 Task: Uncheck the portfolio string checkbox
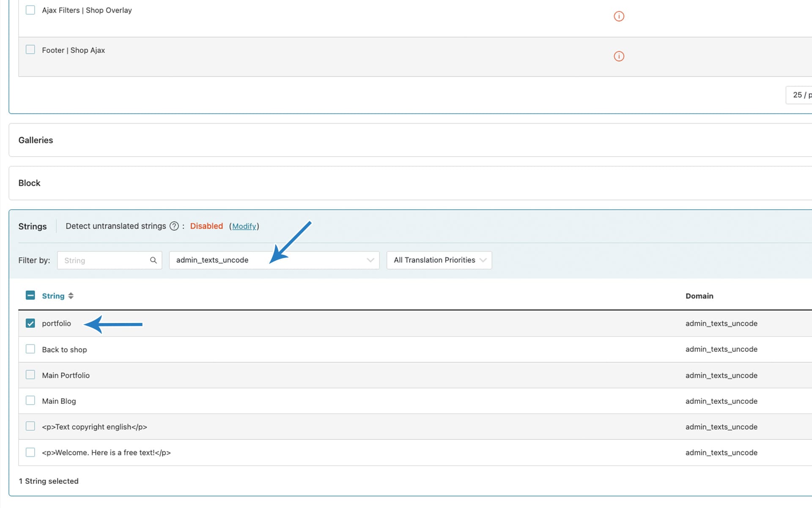tap(30, 323)
